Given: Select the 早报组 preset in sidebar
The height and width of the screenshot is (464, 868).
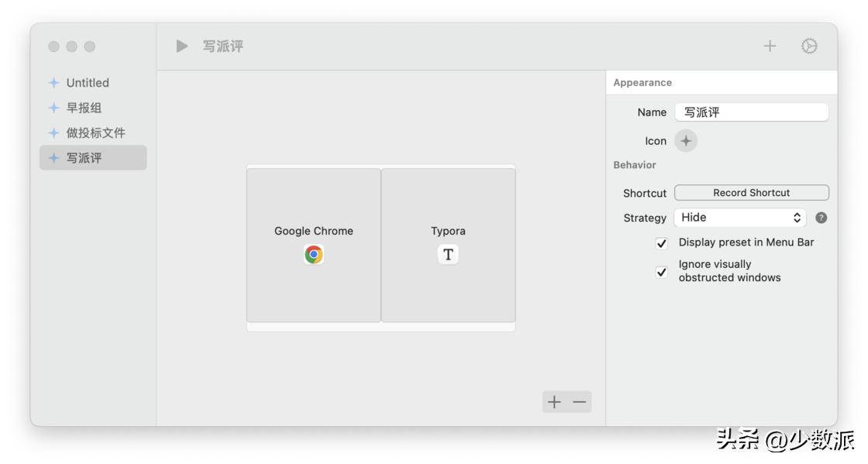Looking at the screenshot, I should [x=84, y=108].
